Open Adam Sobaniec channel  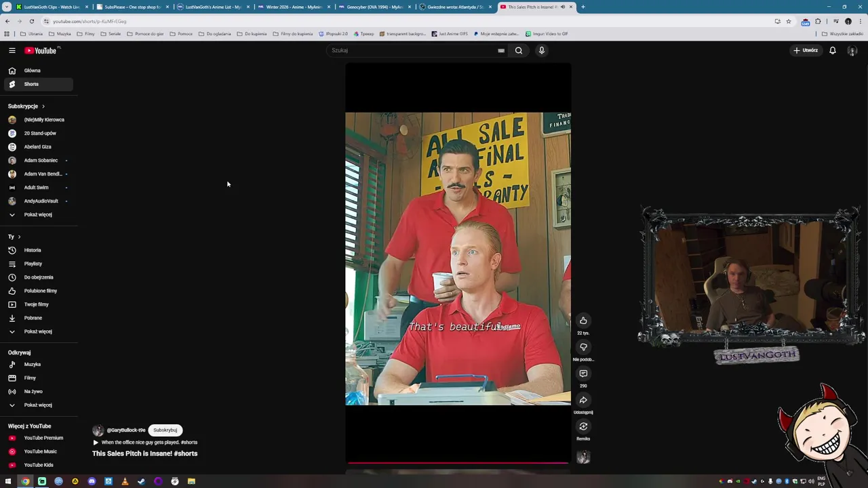pos(37,161)
